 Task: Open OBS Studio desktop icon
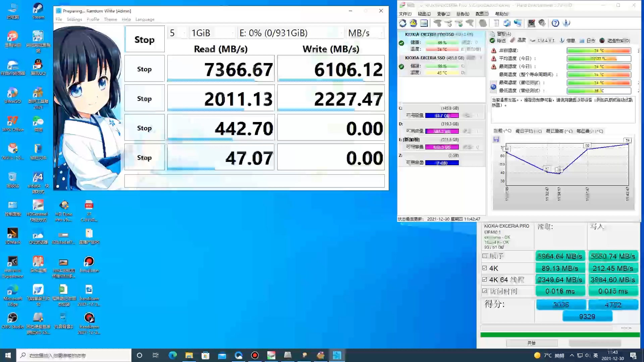[12, 321]
